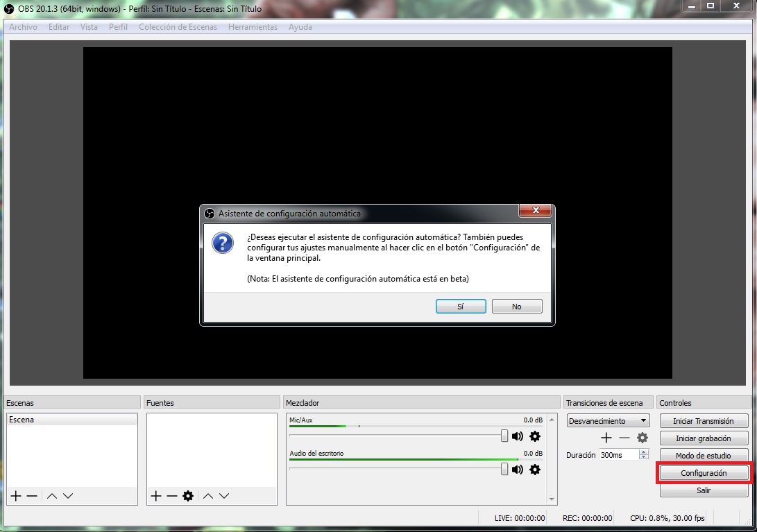Remove source using minus in Fuentes
The width and height of the screenshot is (757, 532).
172,496
